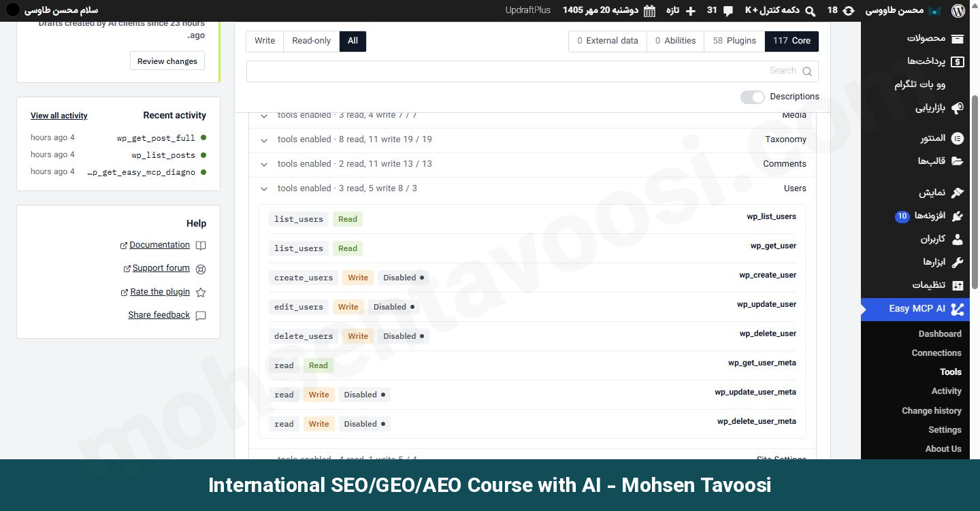Toggle the Descriptions switch
The width and height of the screenshot is (980, 511).
pyautogui.click(x=753, y=97)
